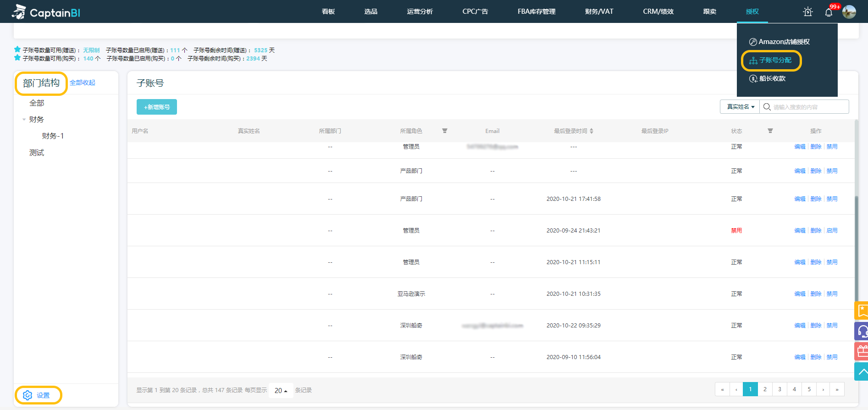Image resolution: width=868 pixels, height=410 pixels.
Task: Select the 财务-1 sub-department
Action: pos(53,136)
